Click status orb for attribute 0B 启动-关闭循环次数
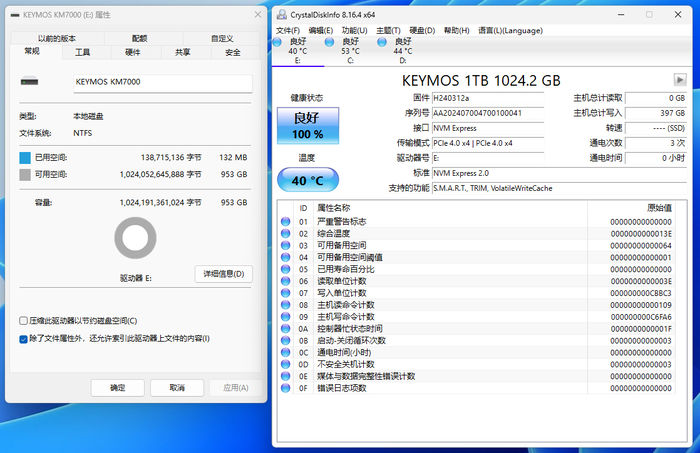700x453 pixels. coord(286,341)
